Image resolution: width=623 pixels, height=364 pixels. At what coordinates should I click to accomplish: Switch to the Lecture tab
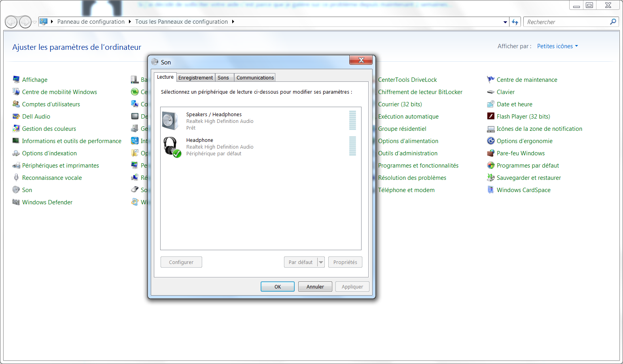[165, 77]
